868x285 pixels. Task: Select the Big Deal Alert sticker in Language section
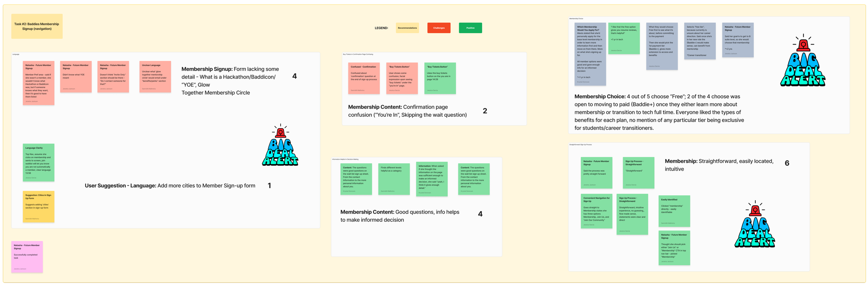tap(280, 145)
